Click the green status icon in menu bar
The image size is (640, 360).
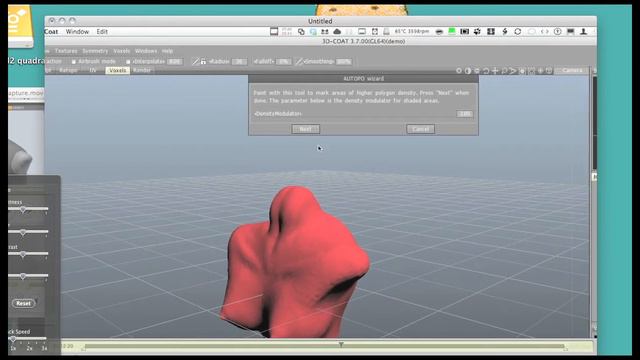452,31
